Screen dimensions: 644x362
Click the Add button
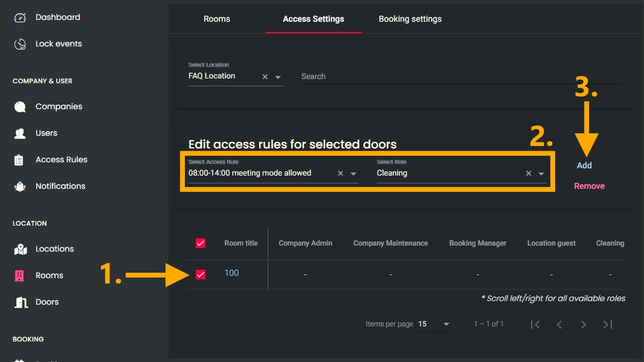(584, 165)
